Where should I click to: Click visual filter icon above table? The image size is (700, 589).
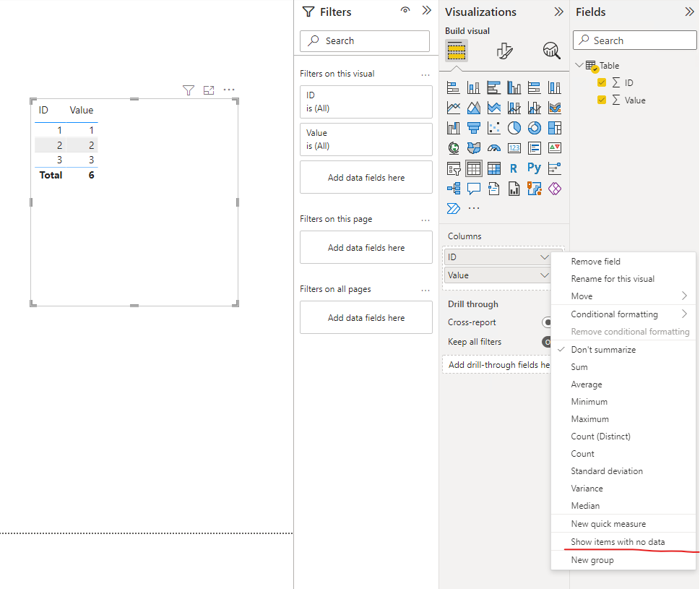[189, 90]
